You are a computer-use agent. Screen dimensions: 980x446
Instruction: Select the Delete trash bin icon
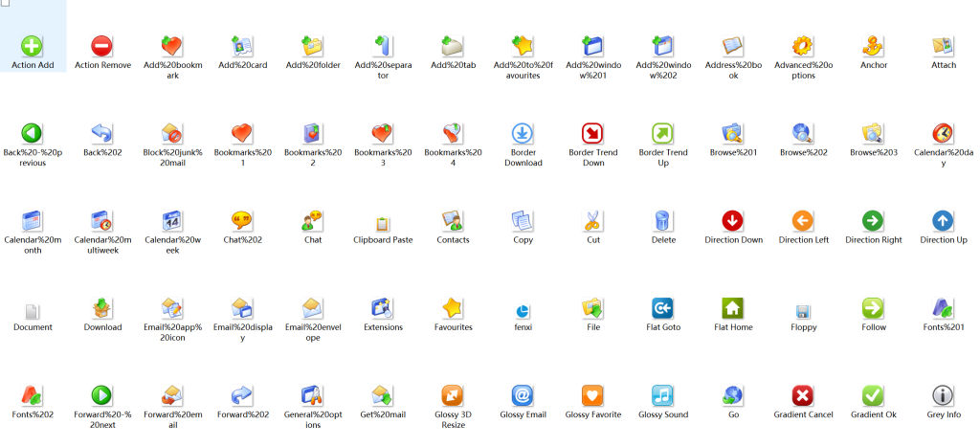pyautogui.click(x=663, y=221)
